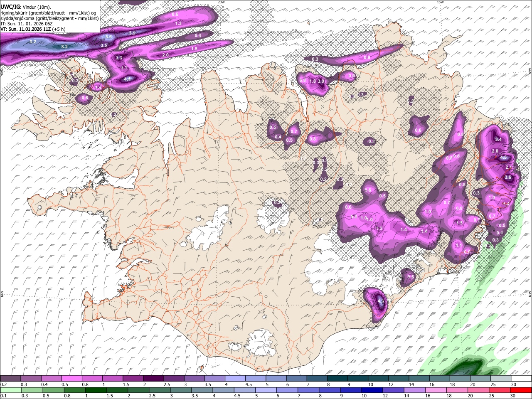This screenshot has width=532, height=399.
Task: Select the 'VT: Sun. 11.01.2026 11Z' valid-time line
Action: tap(25, 30)
